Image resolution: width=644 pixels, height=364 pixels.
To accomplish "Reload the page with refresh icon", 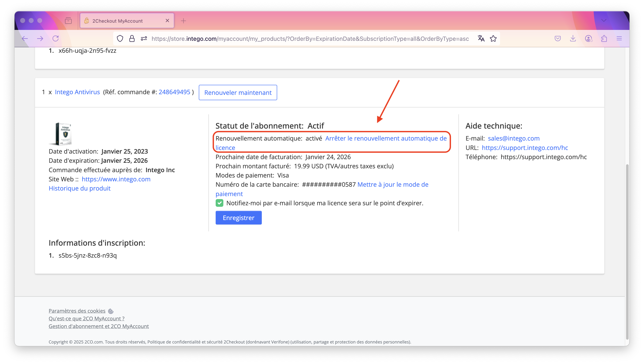I will coord(56,38).
